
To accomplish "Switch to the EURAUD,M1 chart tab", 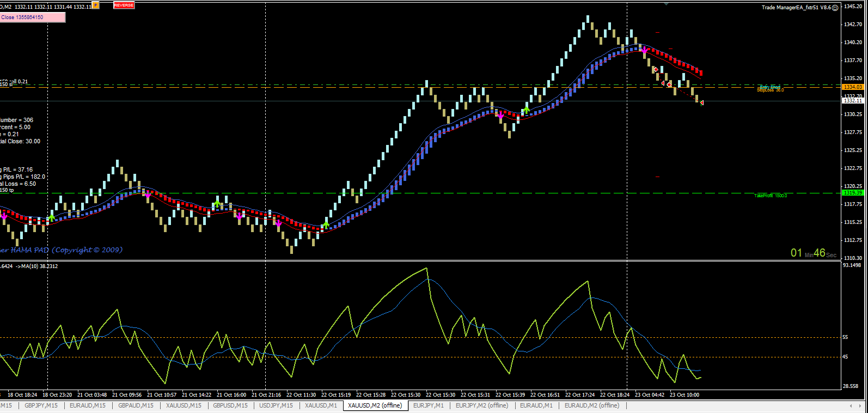I will click(536, 405).
